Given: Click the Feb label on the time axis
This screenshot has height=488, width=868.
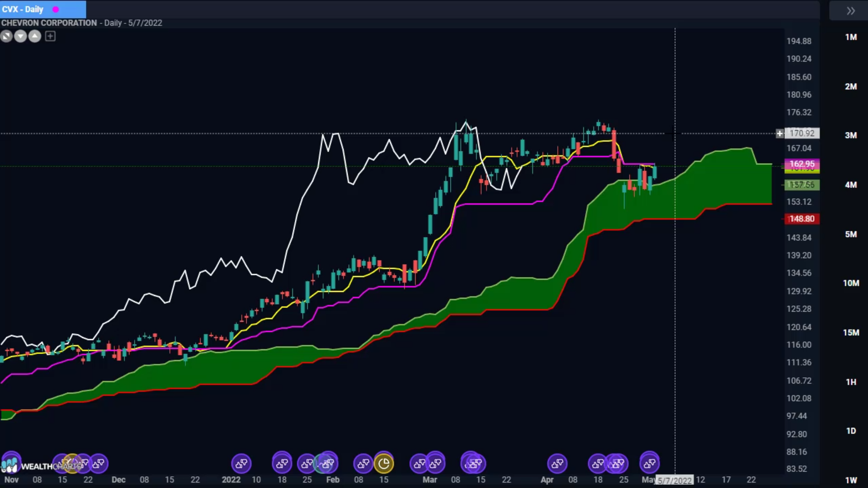Looking at the screenshot, I should point(333,480).
